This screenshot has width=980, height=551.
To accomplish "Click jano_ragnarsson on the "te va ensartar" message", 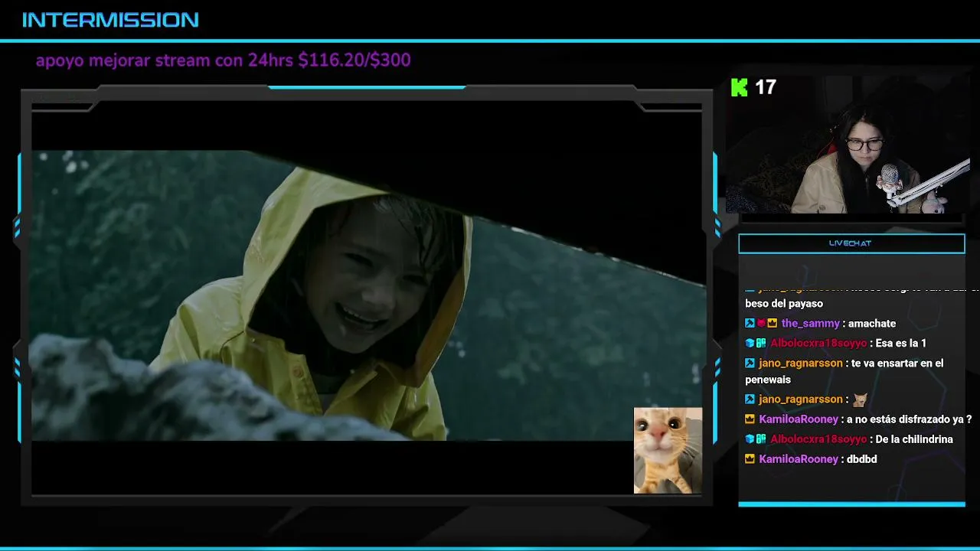I will (x=800, y=364).
